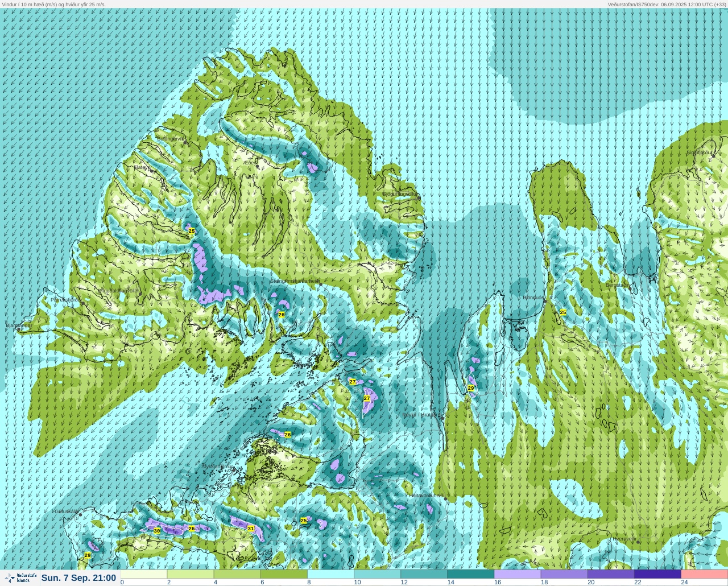The width and height of the screenshot is (728, 586).
Task: Select the 22–24 m/s dark indigo legend swatch
Action: [657, 574]
